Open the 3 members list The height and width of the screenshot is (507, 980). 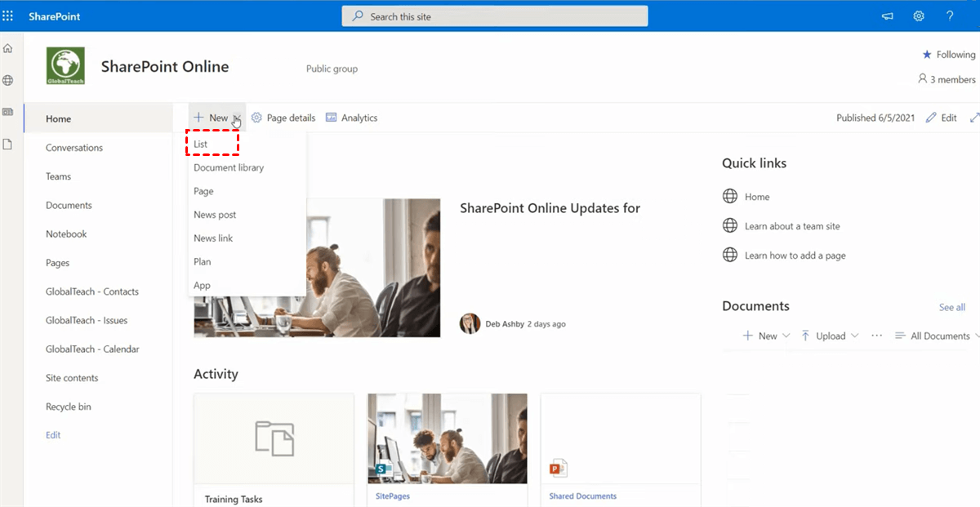[x=947, y=79]
